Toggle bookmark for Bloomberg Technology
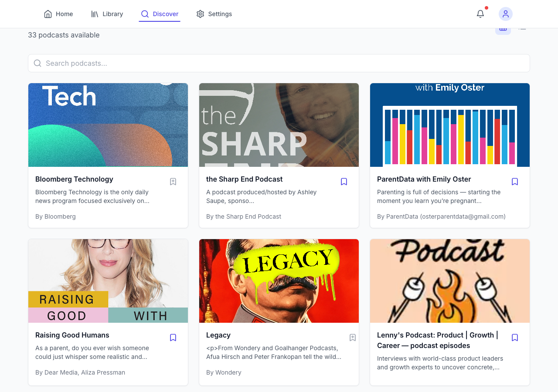The width and height of the screenshot is (558, 392). pos(173,181)
